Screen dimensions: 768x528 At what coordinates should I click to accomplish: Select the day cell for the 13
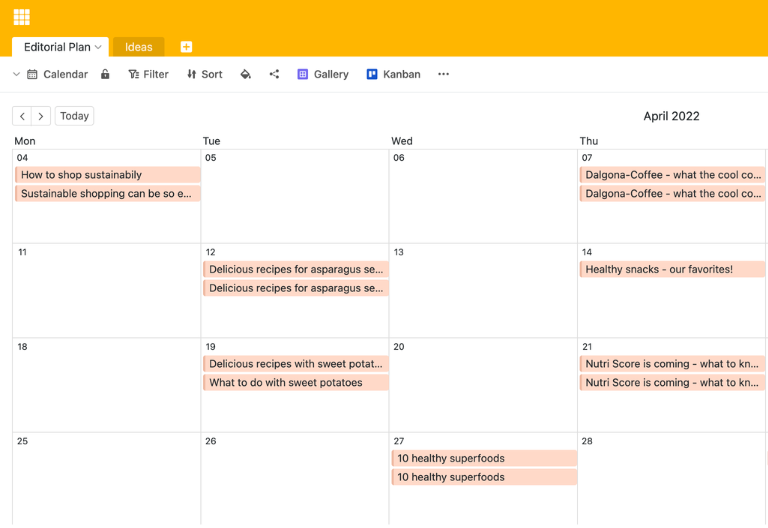point(483,291)
